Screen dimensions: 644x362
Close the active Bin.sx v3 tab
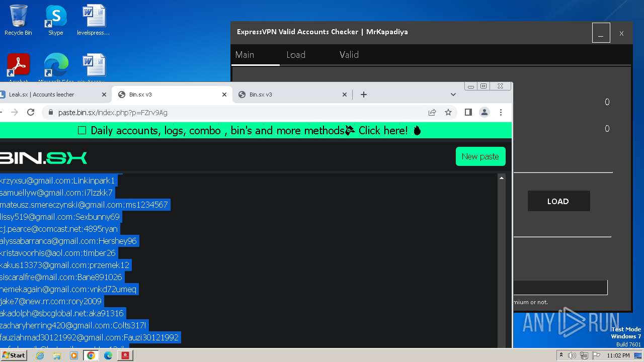pos(224,95)
